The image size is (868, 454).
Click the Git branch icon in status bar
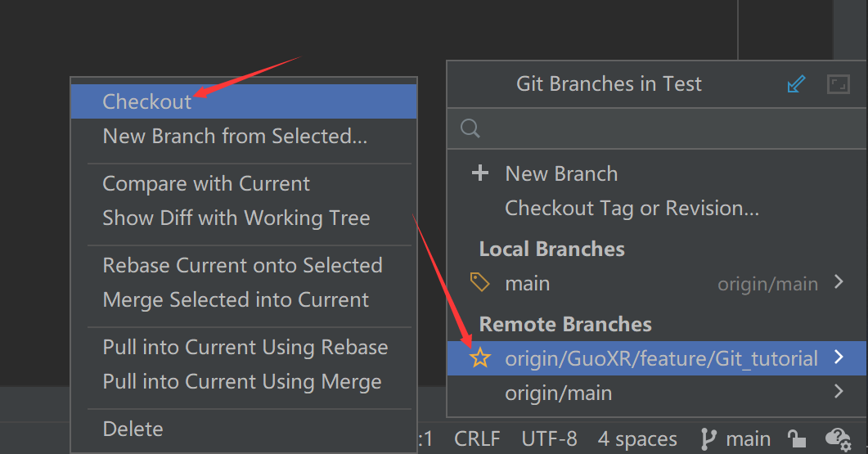[708, 438]
